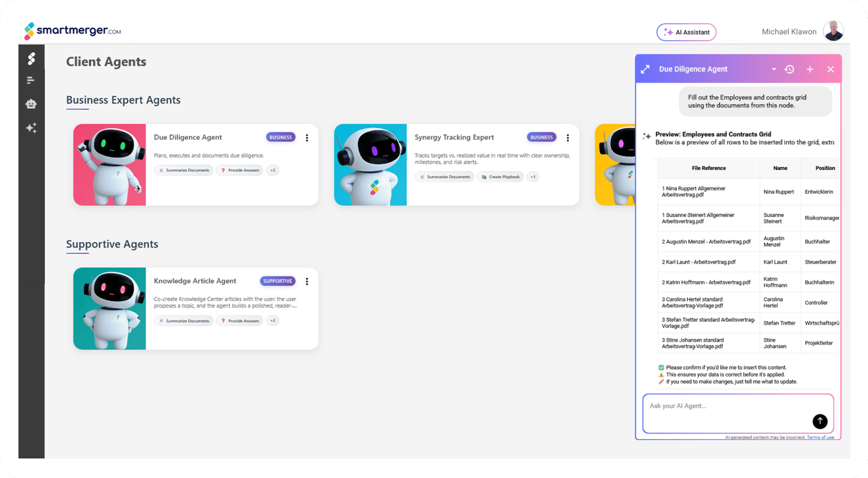Click the Stefan Tretter name cell
Viewport: 868px width, 478px height.
pyautogui.click(x=780, y=323)
